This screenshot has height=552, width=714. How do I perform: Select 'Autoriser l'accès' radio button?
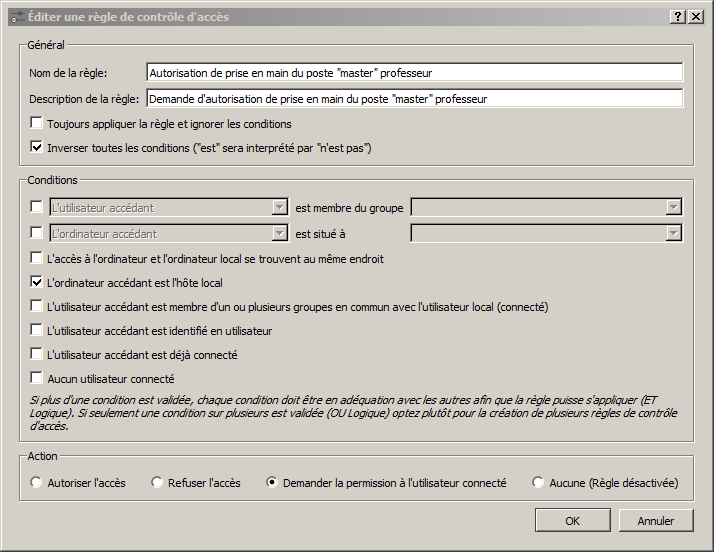point(36,482)
